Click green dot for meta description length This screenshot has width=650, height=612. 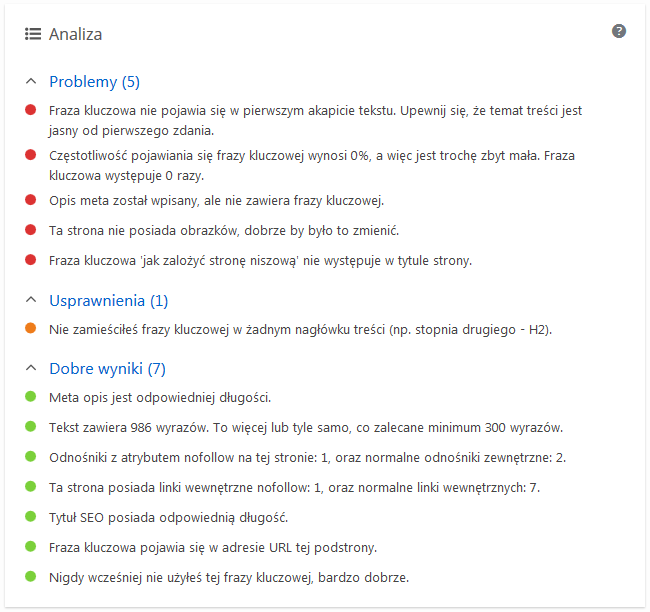(31, 398)
